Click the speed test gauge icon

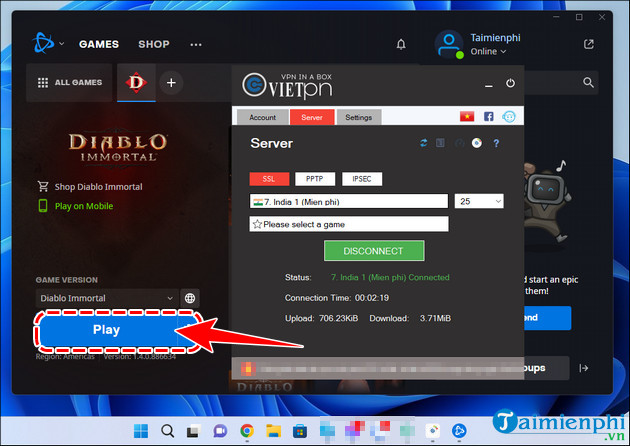tap(459, 143)
